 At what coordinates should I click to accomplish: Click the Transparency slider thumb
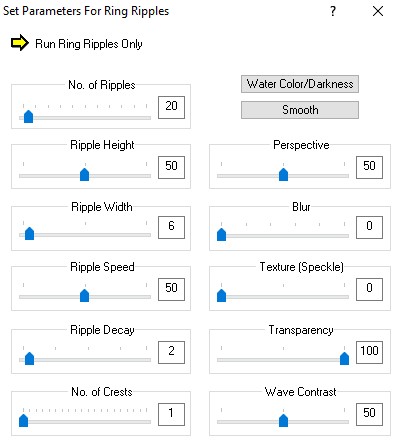click(344, 358)
